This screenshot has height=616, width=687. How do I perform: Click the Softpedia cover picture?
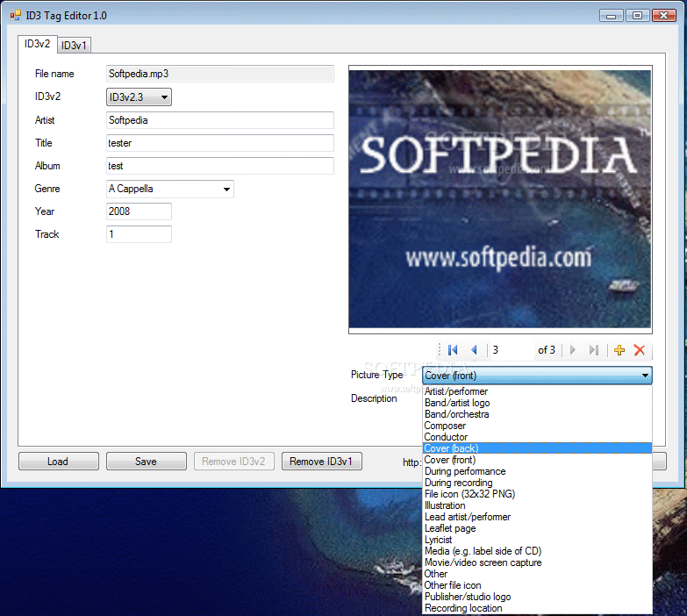(500, 199)
